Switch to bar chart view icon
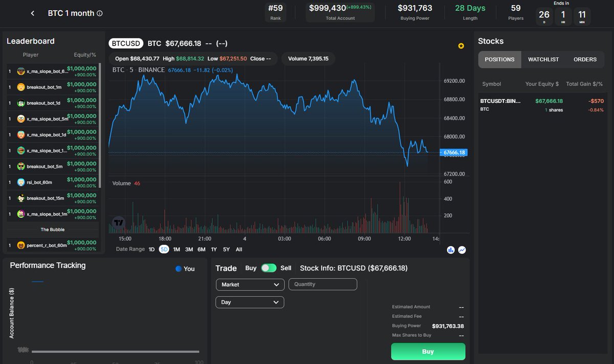This screenshot has height=364, width=614. [451, 250]
